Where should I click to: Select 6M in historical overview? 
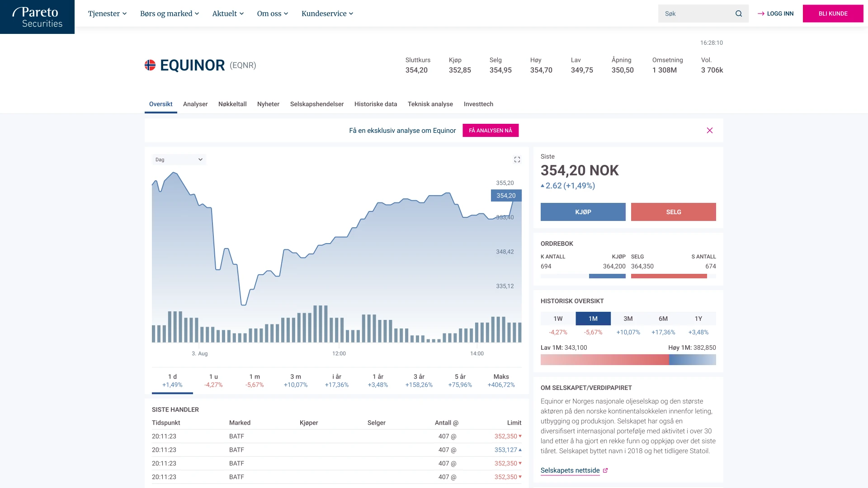663,319
